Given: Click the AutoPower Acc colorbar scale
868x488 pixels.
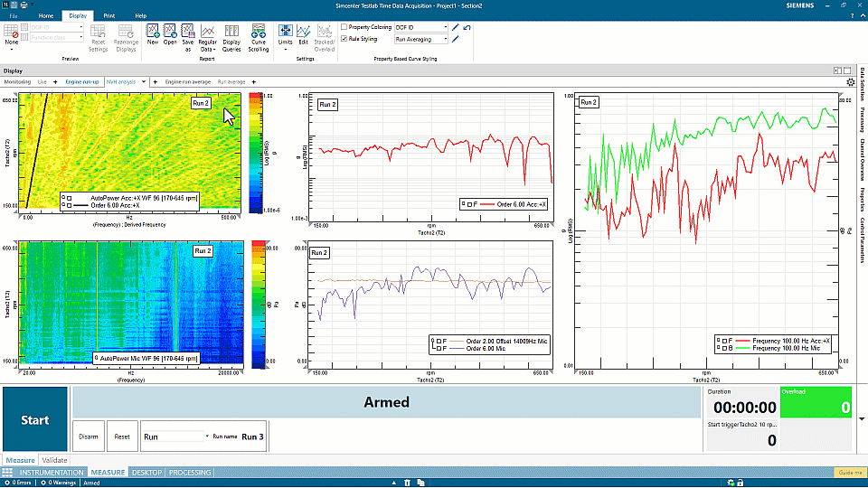Looking at the screenshot, I should [x=257, y=154].
